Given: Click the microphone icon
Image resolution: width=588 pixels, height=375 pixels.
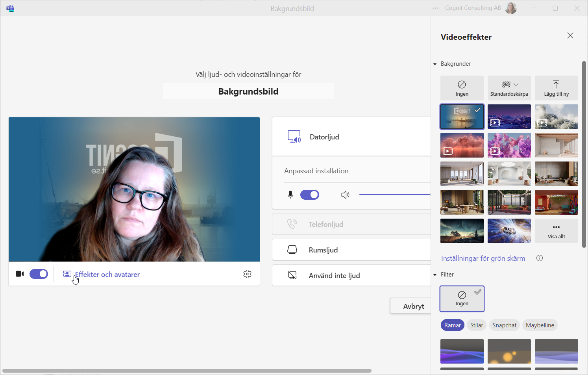Looking at the screenshot, I should [290, 195].
